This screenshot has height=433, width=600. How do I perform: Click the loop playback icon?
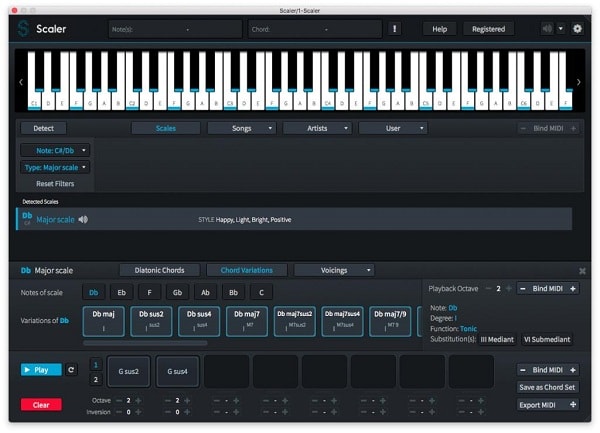click(x=71, y=370)
